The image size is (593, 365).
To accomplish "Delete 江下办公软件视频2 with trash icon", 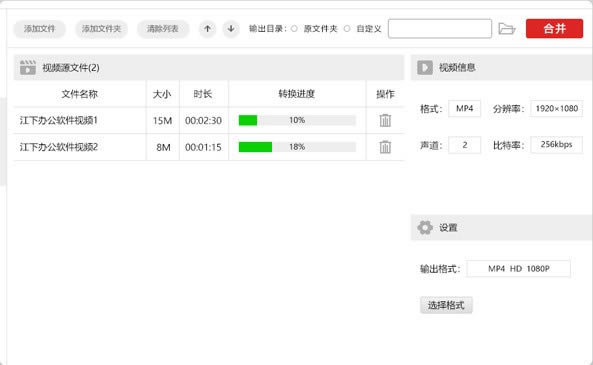I will (385, 147).
